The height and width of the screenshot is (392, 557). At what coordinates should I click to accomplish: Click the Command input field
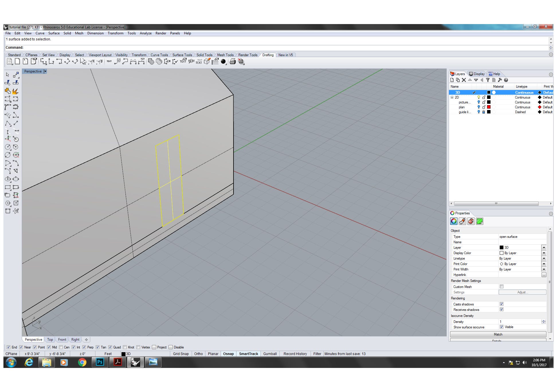(x=277, y=48)
